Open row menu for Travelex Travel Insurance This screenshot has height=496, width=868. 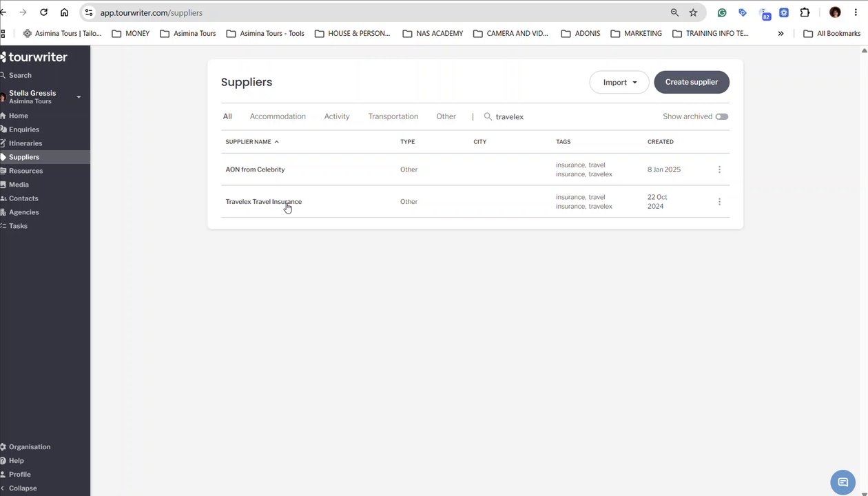[719, 202]
